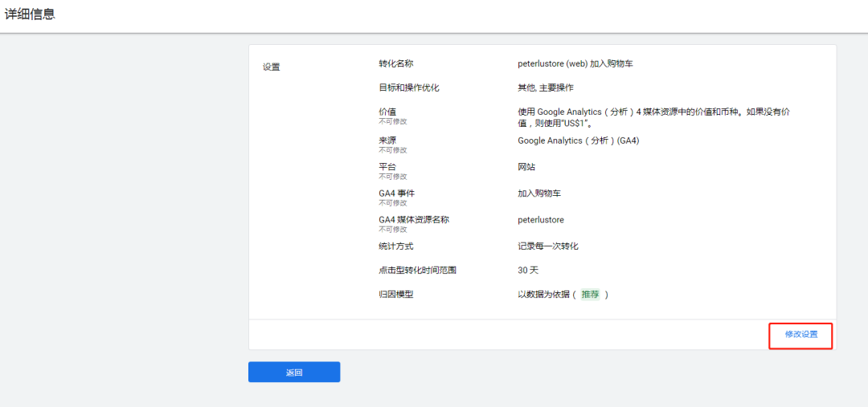The height and width of the screenshot is (407, 868).
Task: Click 不可修改 note under 平台
Action: (392, 177)
